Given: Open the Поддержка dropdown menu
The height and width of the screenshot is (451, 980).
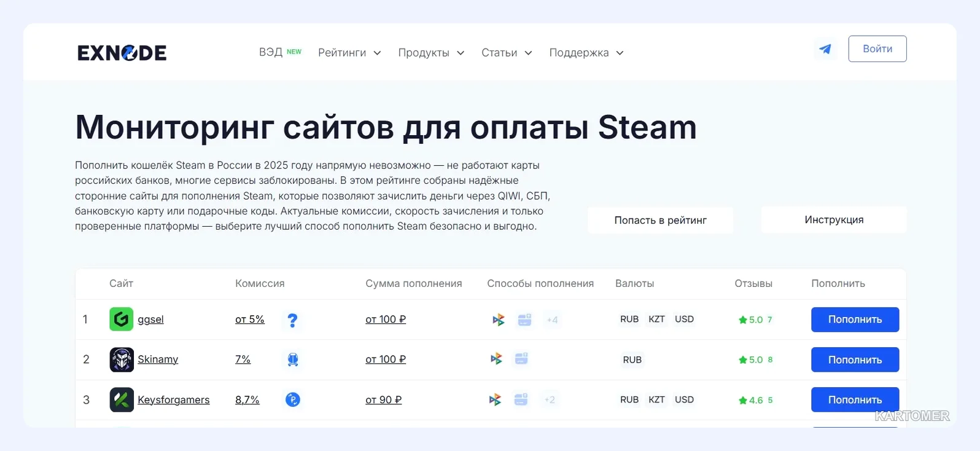Looking at the screenshot, I should (x=586, y=53).
